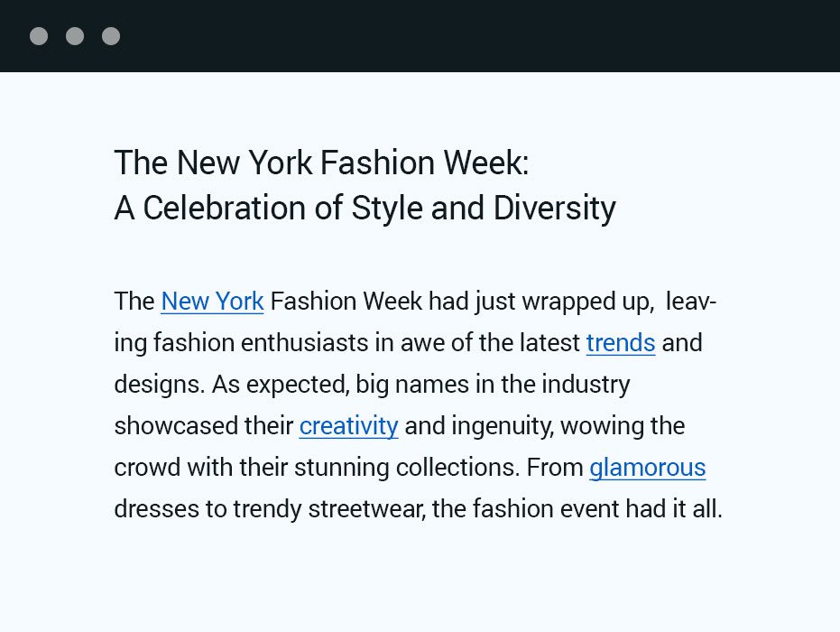
Task: Open the New York hyperlink
Action: click(212, 302)
